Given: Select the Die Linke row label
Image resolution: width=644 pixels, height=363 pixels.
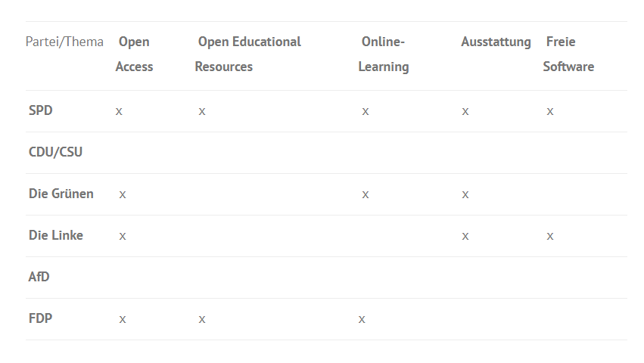Looking at the screenshot, I should tap(56, 235).
